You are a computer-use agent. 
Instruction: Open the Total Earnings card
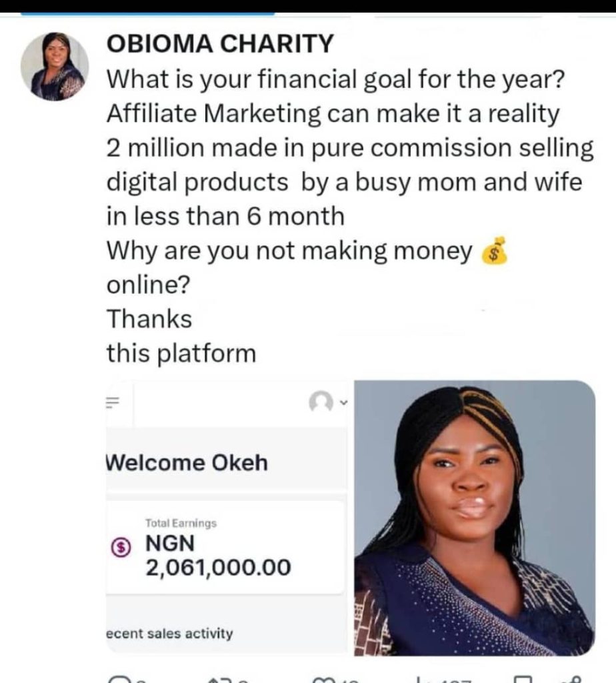click(225, 547)
